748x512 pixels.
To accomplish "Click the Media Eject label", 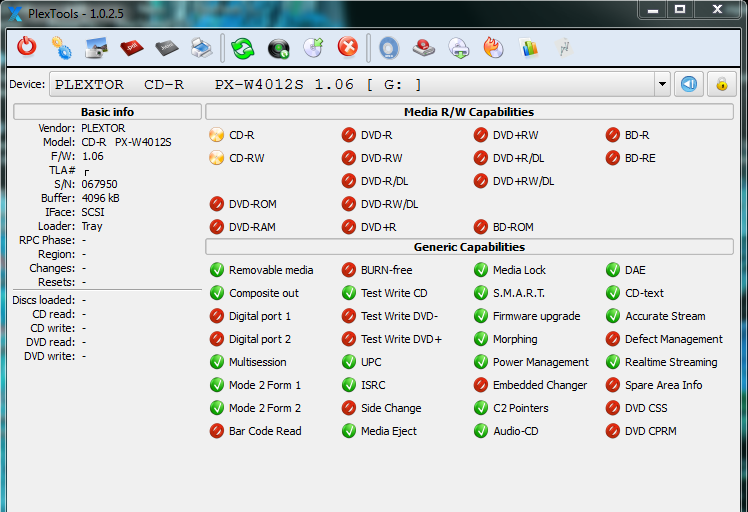I will 389,431.
